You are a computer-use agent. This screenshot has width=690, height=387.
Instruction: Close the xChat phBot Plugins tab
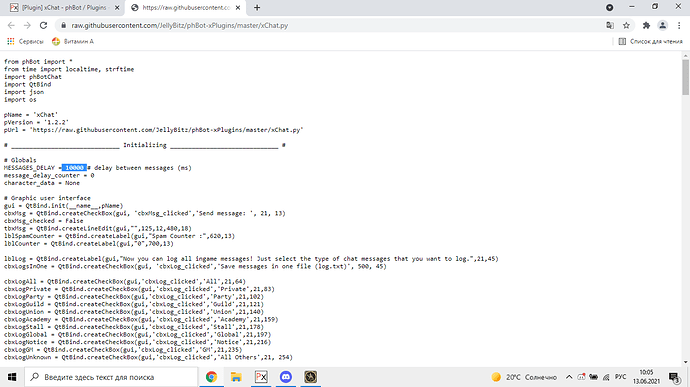point(117,7)
